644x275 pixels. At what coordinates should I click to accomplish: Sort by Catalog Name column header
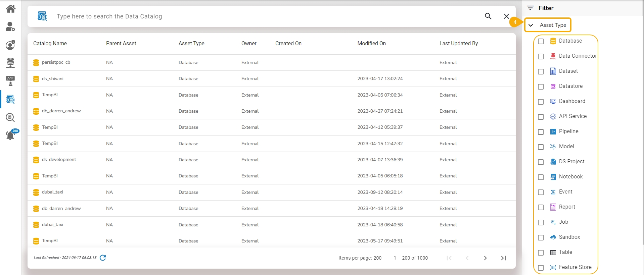tap(50, 43)
